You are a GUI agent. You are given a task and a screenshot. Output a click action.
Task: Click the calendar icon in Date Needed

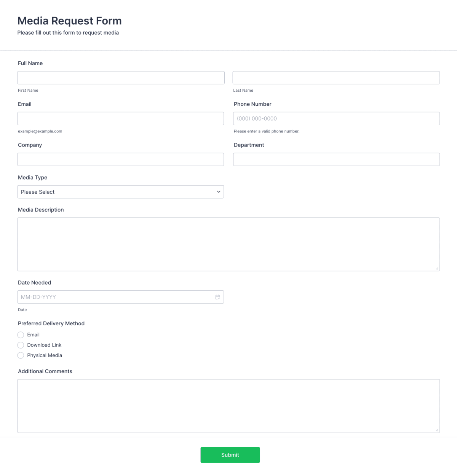coord(217,297)
